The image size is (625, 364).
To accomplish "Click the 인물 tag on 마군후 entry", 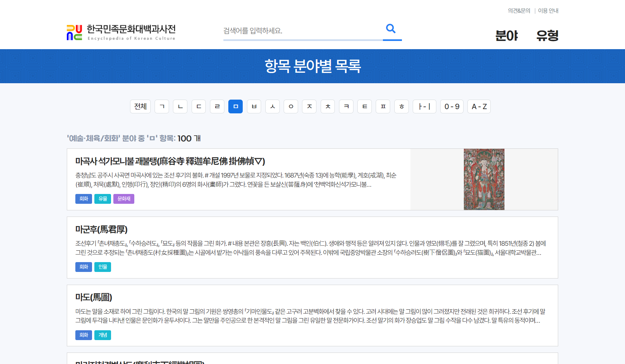I will (x=103, y=267).
